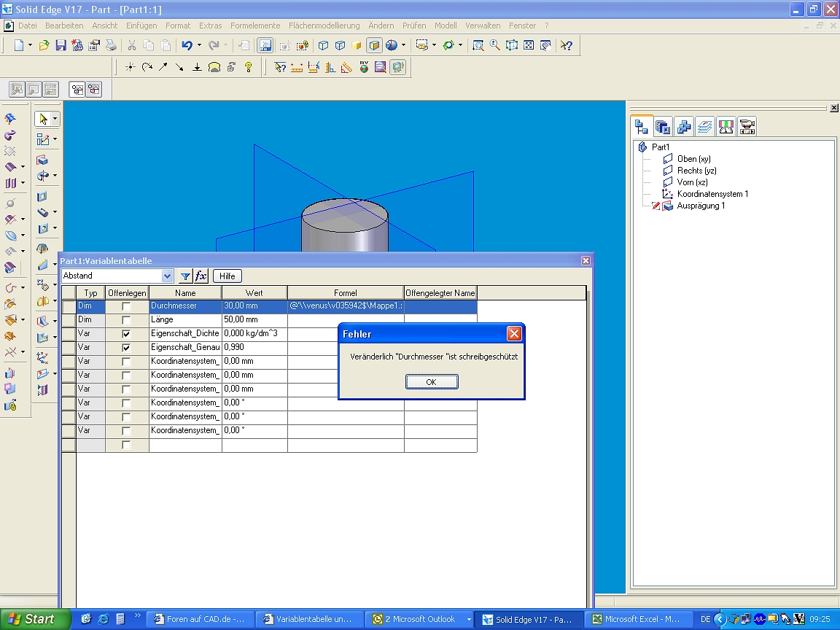
Task: Open the Datei menu
Action: tap(27, 26)
